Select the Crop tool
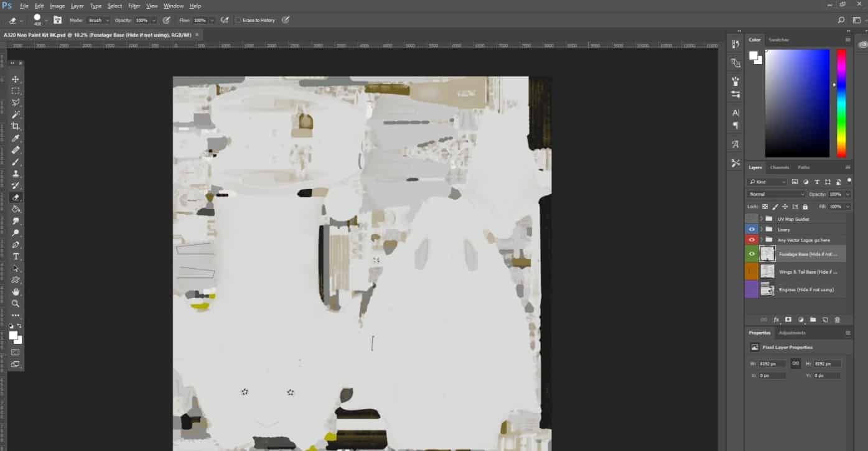 tap(16, 126)
